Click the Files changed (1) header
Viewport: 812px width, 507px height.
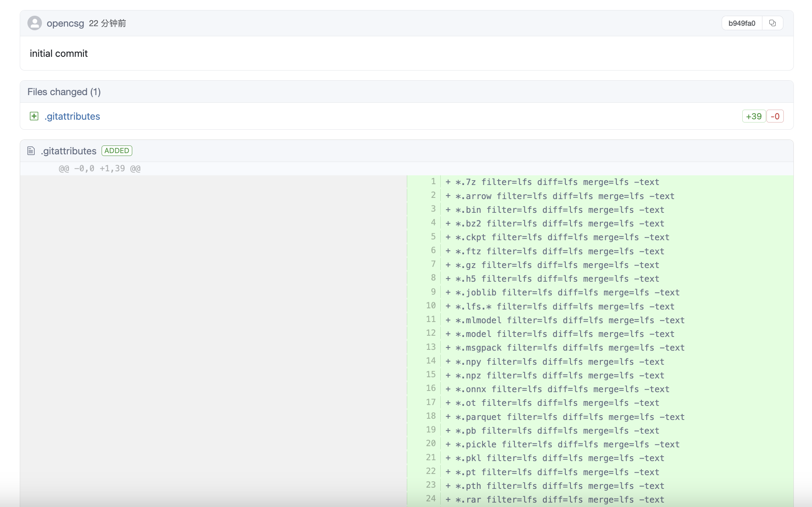[x=64, y=92]
